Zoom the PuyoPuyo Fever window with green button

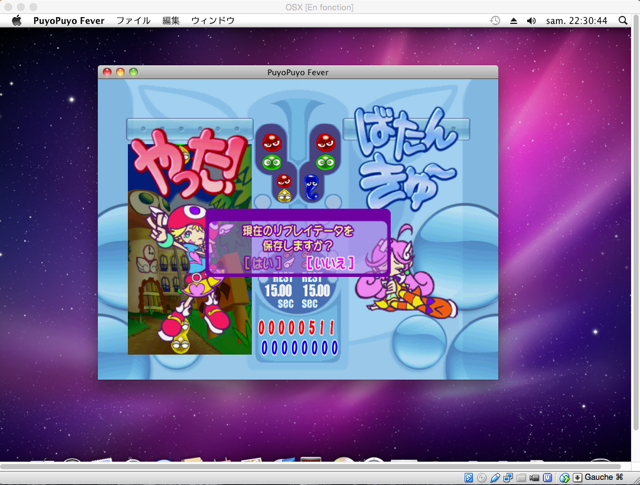click(133, 72)
